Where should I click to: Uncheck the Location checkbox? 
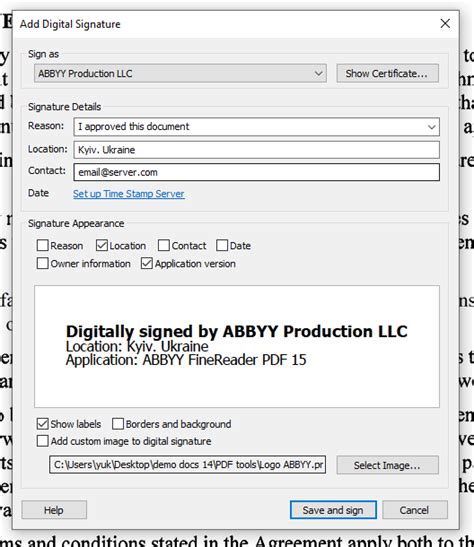click(102, 245)
